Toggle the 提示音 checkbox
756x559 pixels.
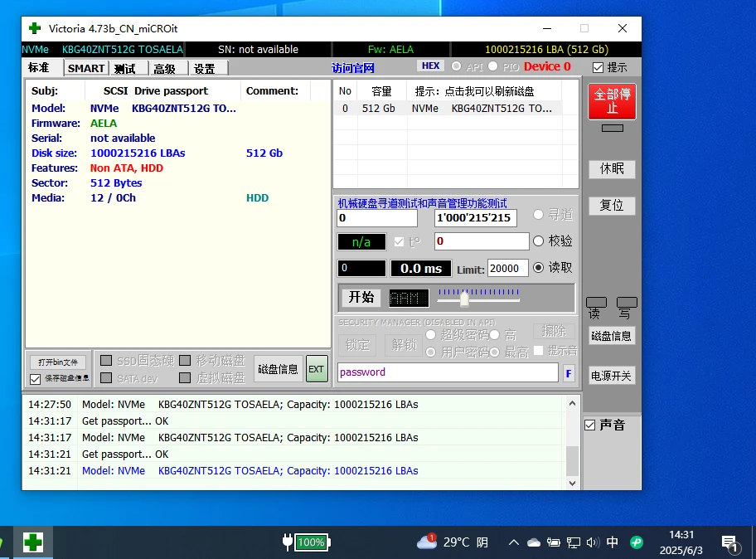pos(539,351)
